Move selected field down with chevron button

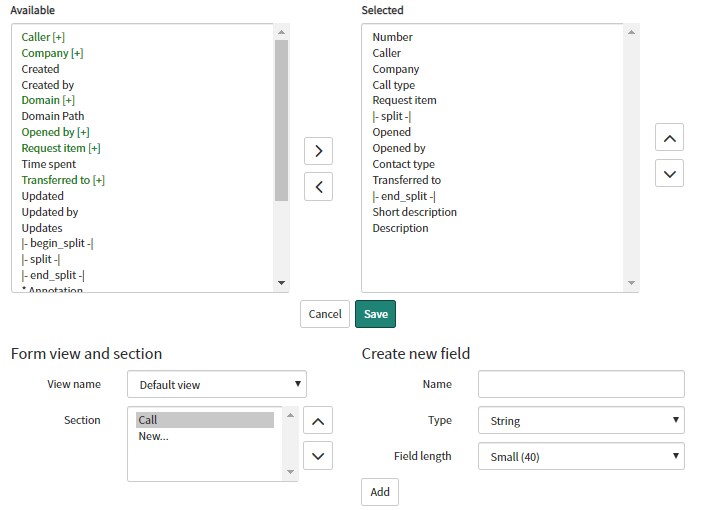coord(669,173)
